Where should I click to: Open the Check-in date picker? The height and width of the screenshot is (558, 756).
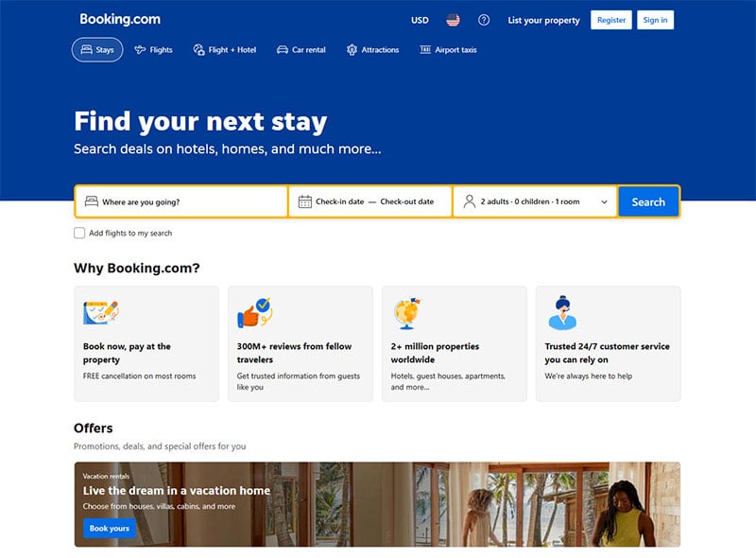[x=339, y=201]
